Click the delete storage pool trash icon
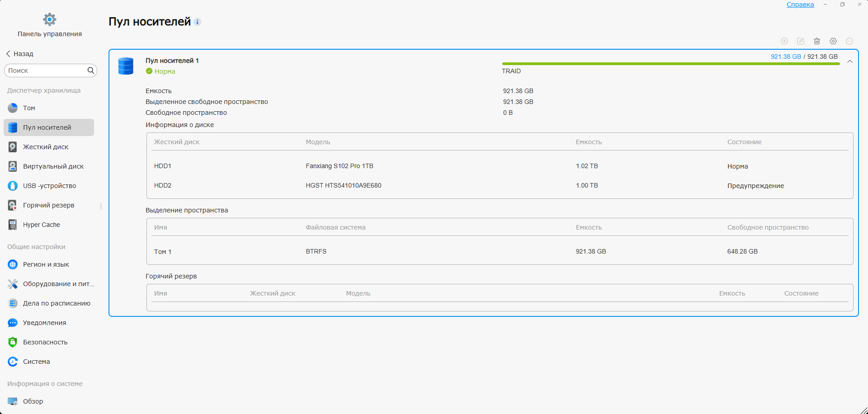868x414 pixels. (817, 41)
